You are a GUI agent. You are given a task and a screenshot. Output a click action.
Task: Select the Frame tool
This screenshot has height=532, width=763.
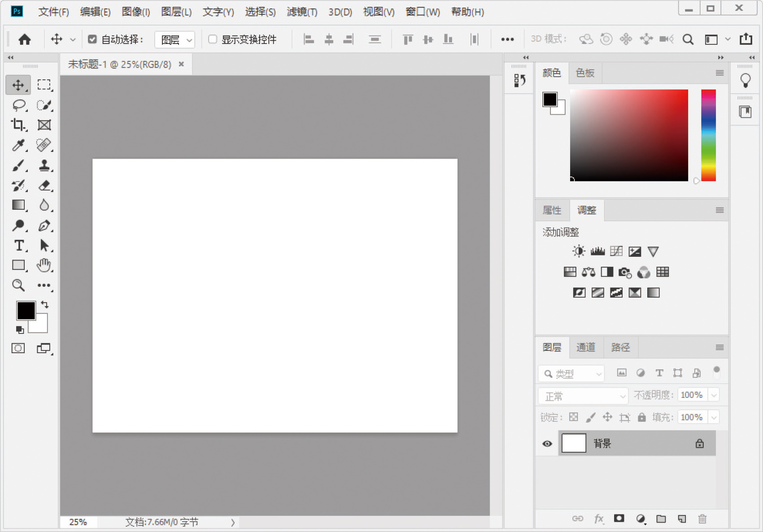[x=44, y=125]
